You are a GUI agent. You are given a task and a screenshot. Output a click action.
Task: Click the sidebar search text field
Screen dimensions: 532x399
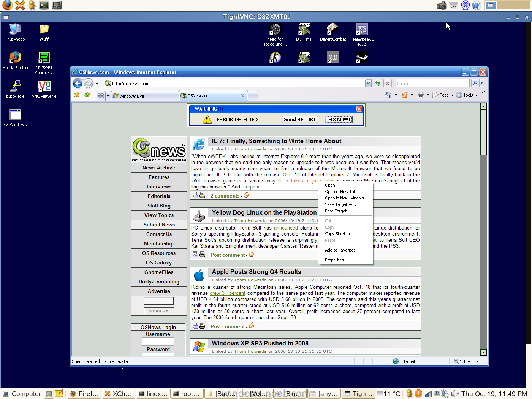click(x=159, y=301)
